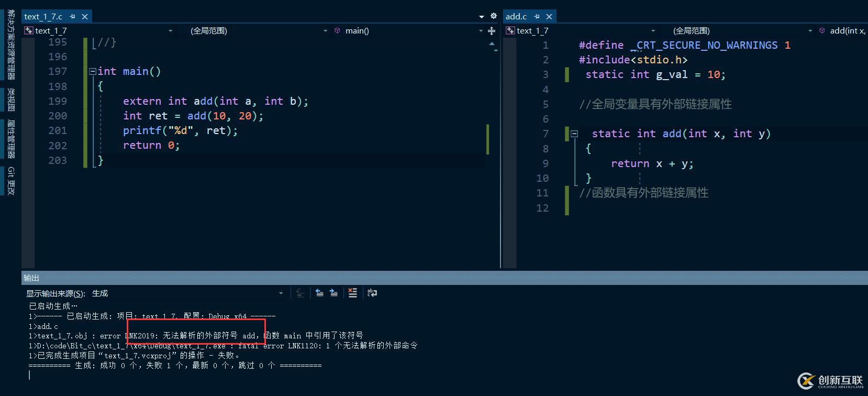Open 属性管理器 side tab
The width and height of the screenshot is (868, 396).
(x=11, y=139)
